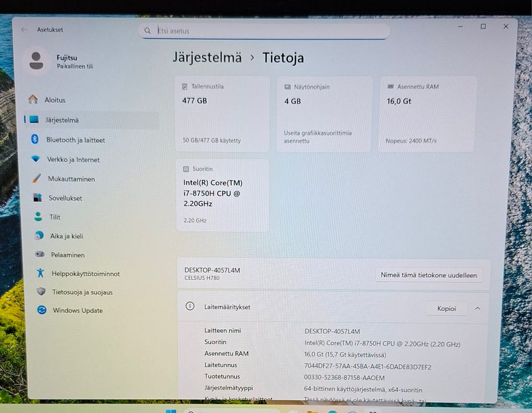Click the Paikallinen tili label

point(75,67)
